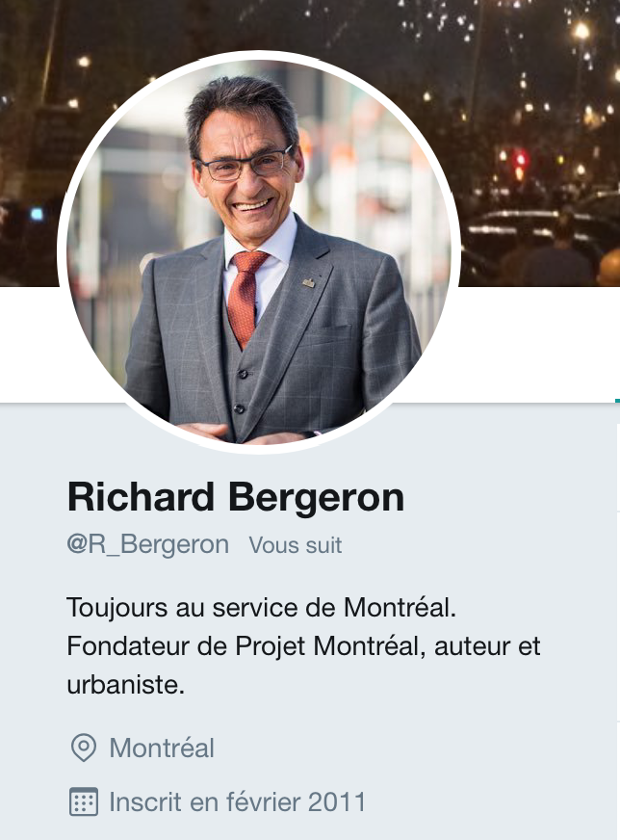
Task: Click the eyeglasses in the profile photo
Action: click(246, 164)
